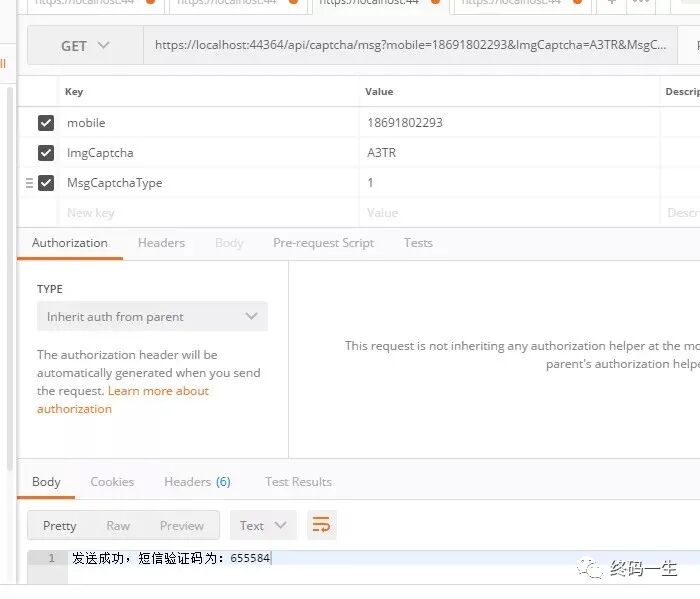Select the mobile key cell
The height and width of the screenshot is (599, 700).
coord(209,123)
